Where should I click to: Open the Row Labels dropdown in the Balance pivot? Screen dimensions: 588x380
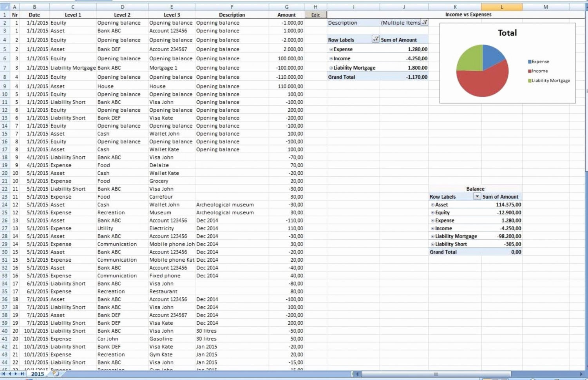click(x=478, y=196)
